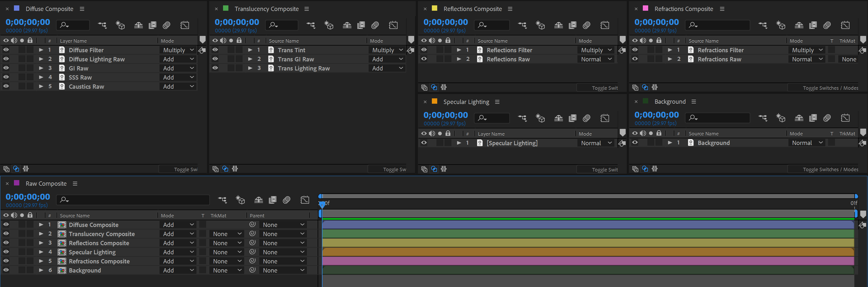Open blend mode dropdown for Reflections Raw

[596, 59]
